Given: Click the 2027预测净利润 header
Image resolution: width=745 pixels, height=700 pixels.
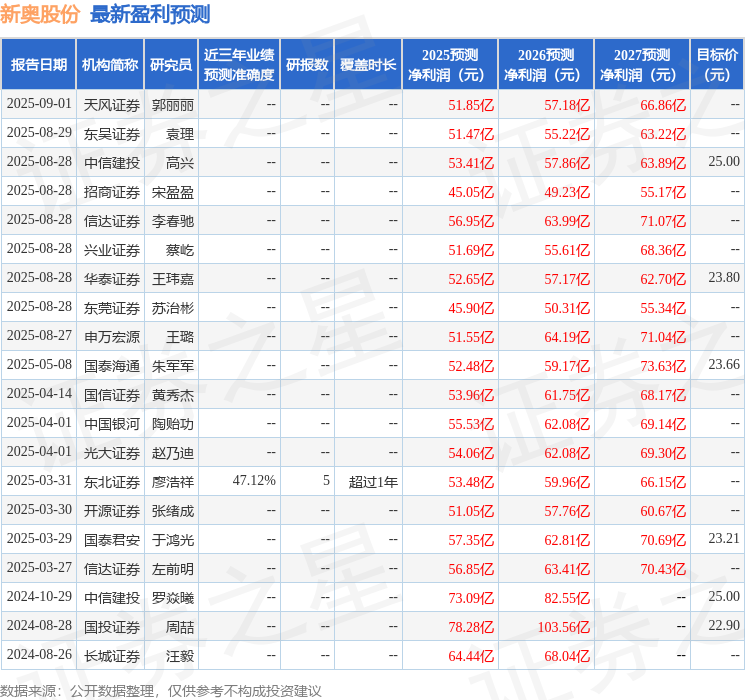Looking at the screenshot, I should point(642,65).
